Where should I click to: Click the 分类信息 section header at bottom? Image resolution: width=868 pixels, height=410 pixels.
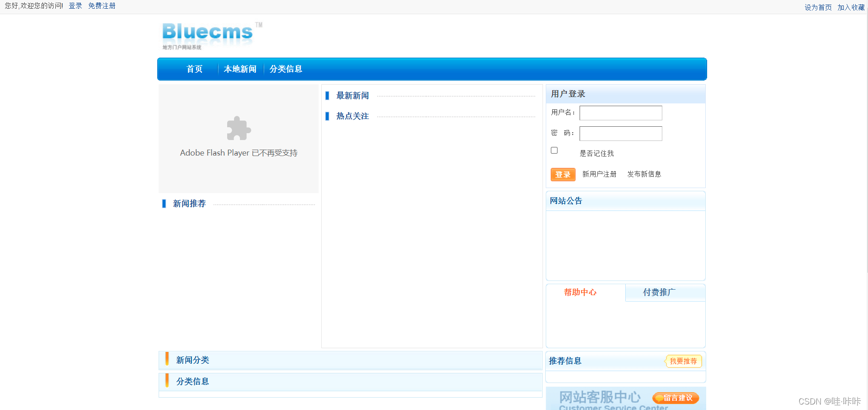point(351,382)
